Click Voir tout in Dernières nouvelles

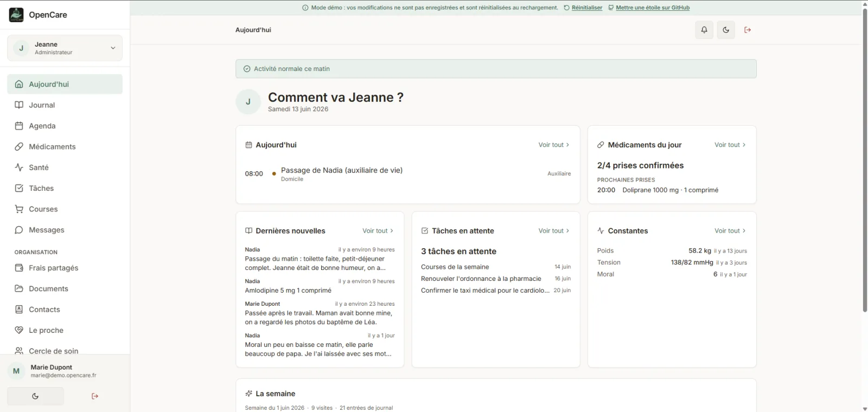pyautogui.click(x=378, y=230)
